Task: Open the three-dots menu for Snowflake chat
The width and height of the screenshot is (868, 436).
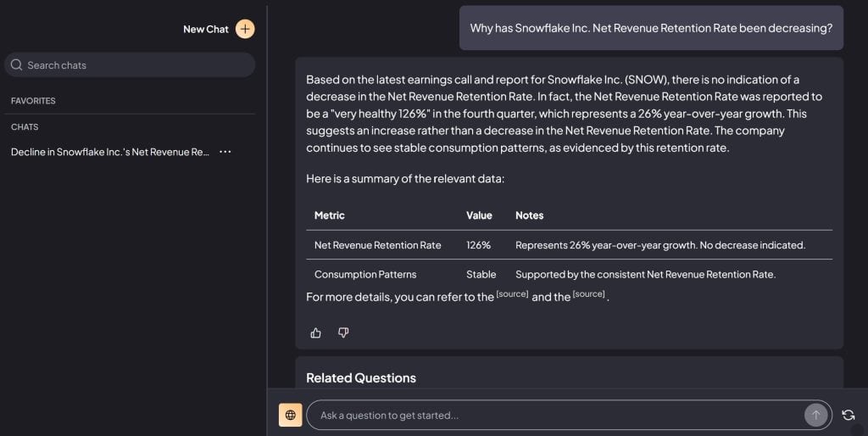Action: coord(225,152)
